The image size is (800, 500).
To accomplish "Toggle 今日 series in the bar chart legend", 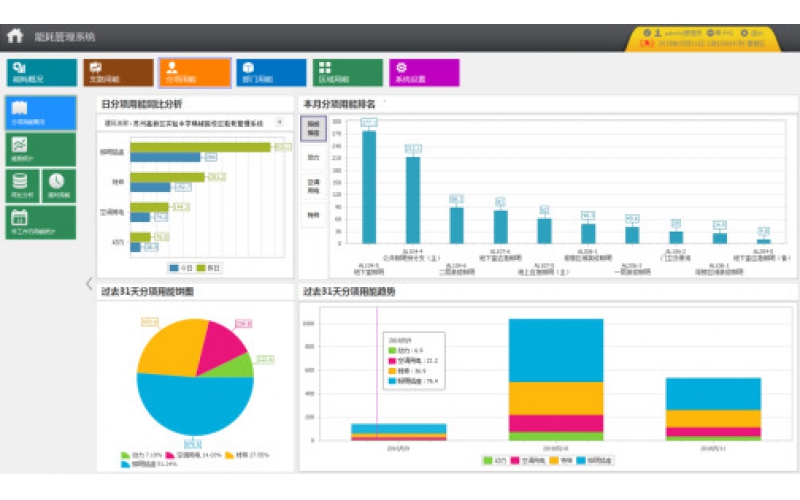I will tap(182, 268).
